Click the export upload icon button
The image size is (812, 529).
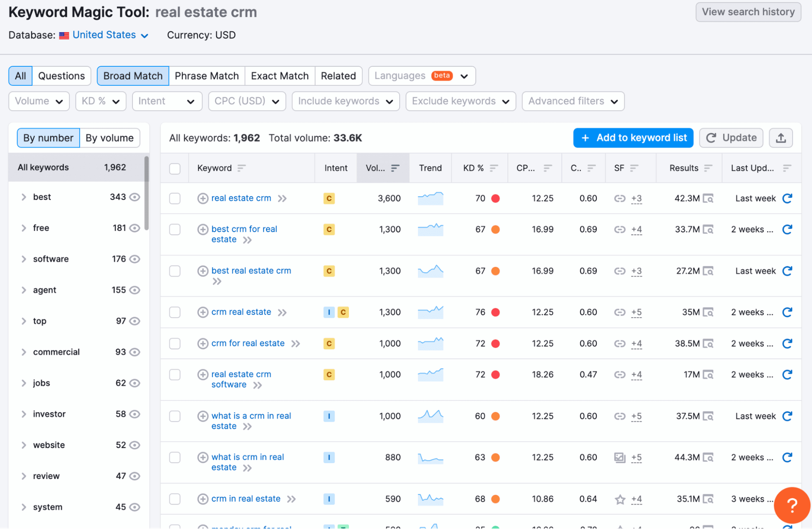tap(780, 138)
